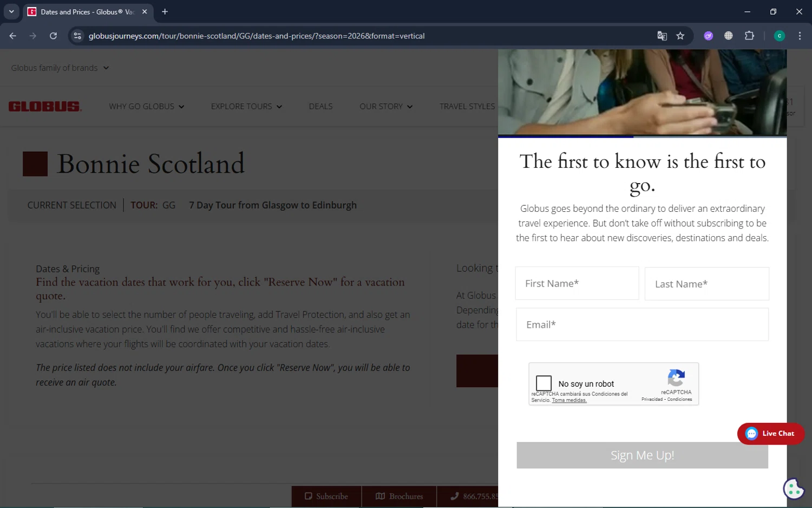Open site information icon in address bar
Image resolution: width=812 pixels, height=508 pixels.
(x=77, y=36)
